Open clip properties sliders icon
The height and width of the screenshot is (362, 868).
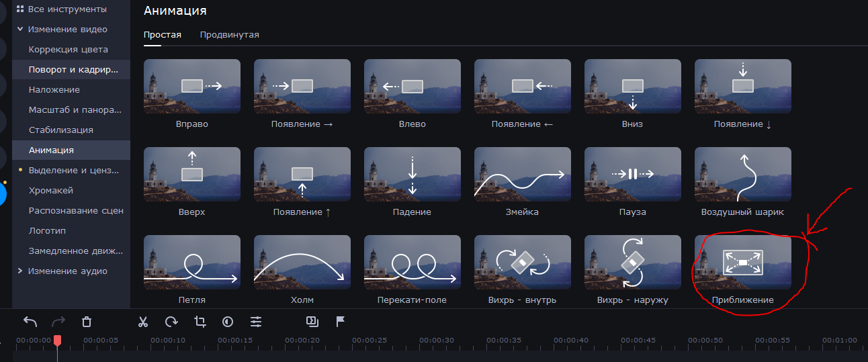pos(256,322)
